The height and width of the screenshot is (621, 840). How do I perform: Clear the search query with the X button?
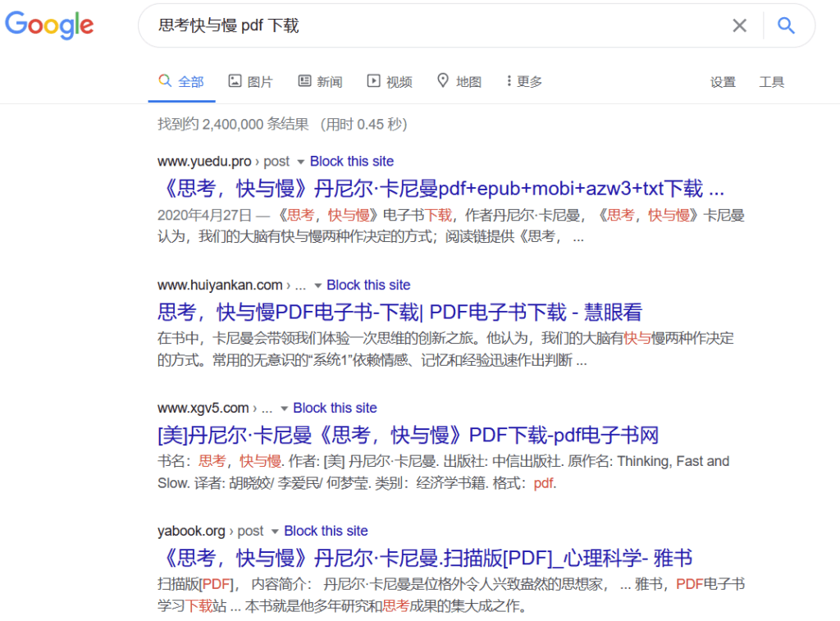coord(739,25)
